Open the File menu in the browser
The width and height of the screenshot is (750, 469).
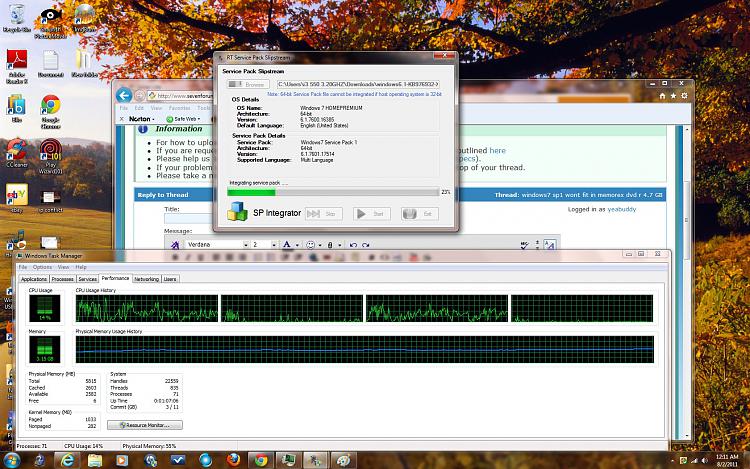(123, 109)
